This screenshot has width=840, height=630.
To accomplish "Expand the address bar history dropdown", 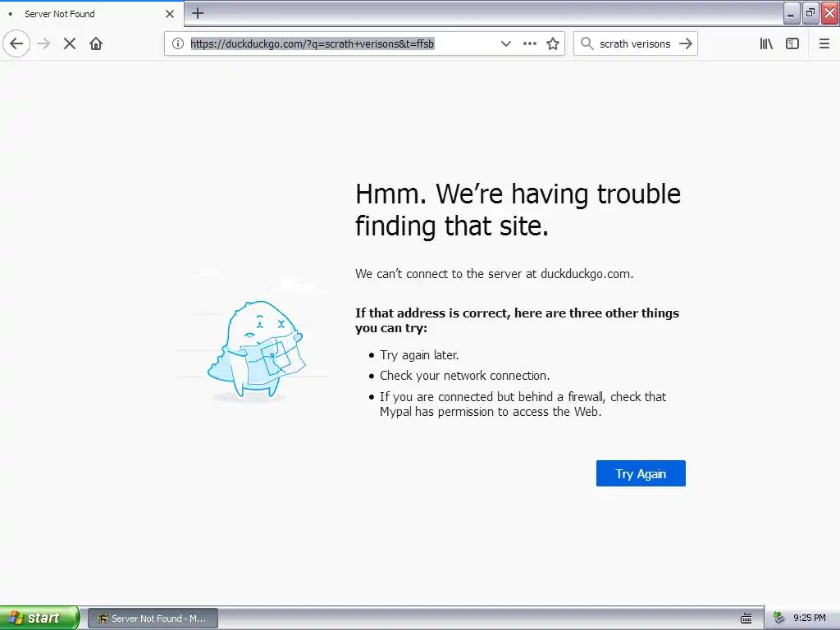I will (x=505, y=43).
